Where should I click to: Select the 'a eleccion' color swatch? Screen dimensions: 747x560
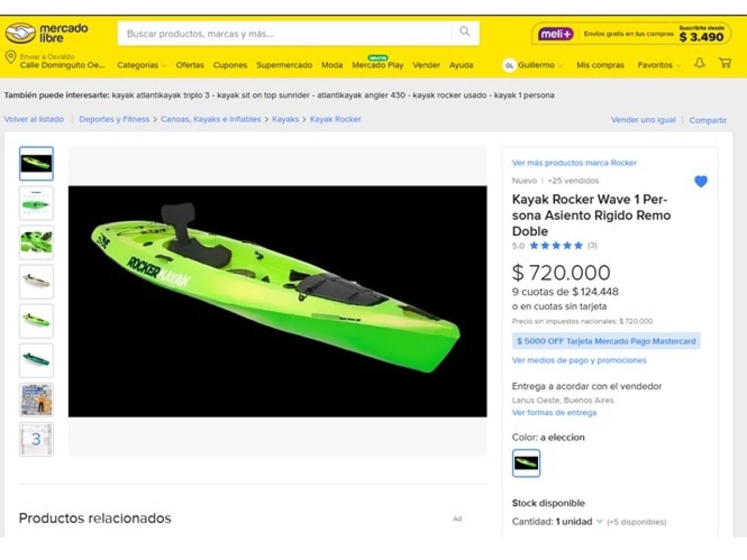click(526, 463)
